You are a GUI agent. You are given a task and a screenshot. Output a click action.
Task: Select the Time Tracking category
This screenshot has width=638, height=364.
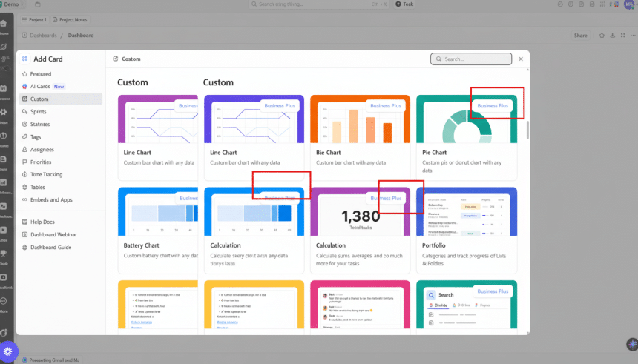coord(60,174)
